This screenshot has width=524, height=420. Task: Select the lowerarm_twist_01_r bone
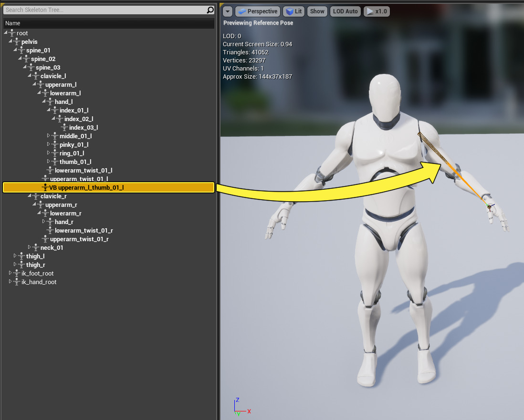coord(84,231)
